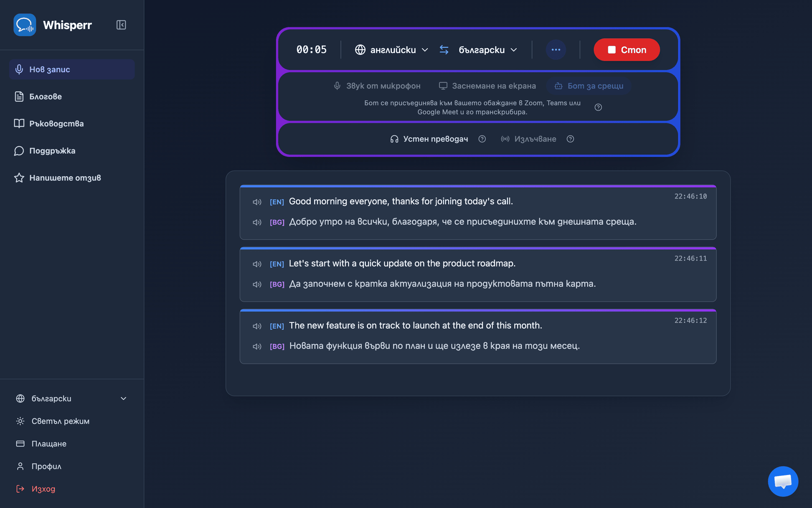Open Поддръжка in sidebar

point(72,151)
